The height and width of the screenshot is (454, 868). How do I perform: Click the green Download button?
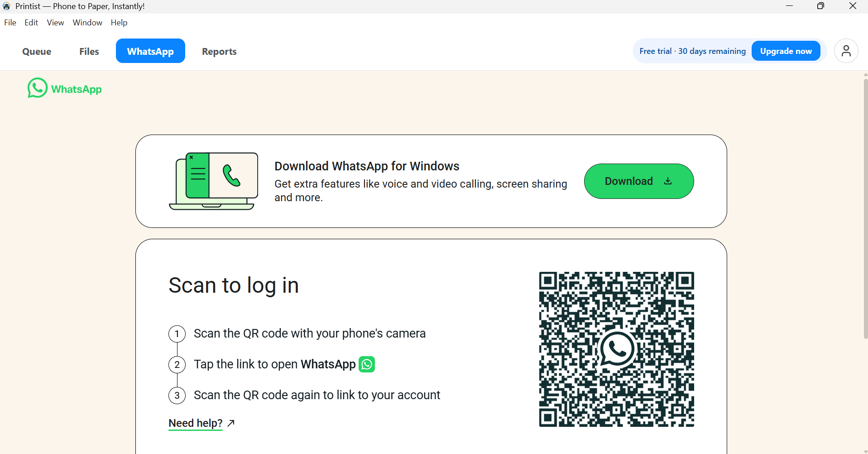coord(639,181)
